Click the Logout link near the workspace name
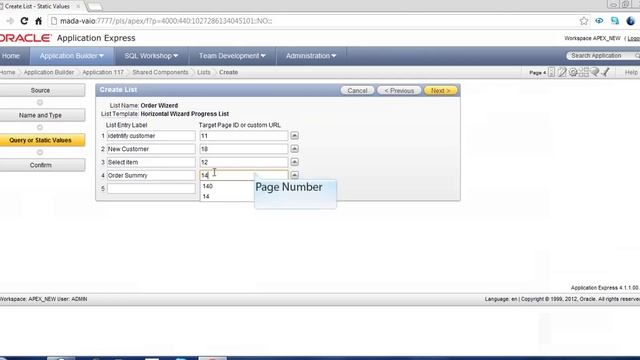This screenshot has width=640, height=360. [633, 38]
